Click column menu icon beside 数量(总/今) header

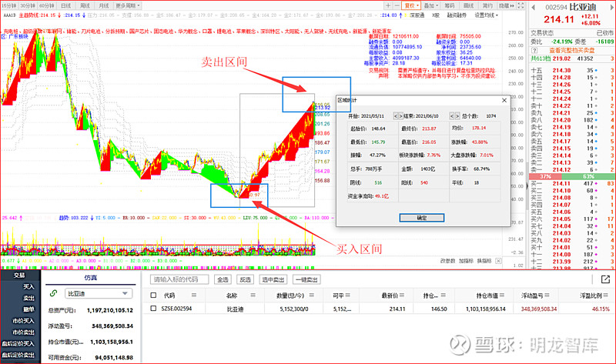312,296
